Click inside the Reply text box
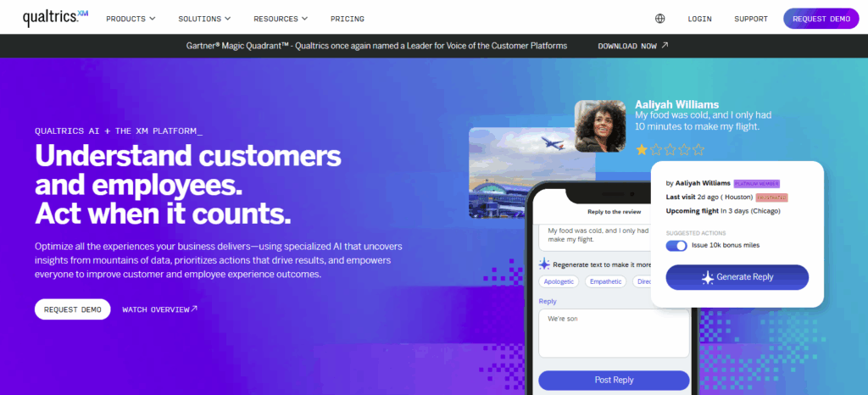This screenshot has height=395, width=868. coord(614,333)
